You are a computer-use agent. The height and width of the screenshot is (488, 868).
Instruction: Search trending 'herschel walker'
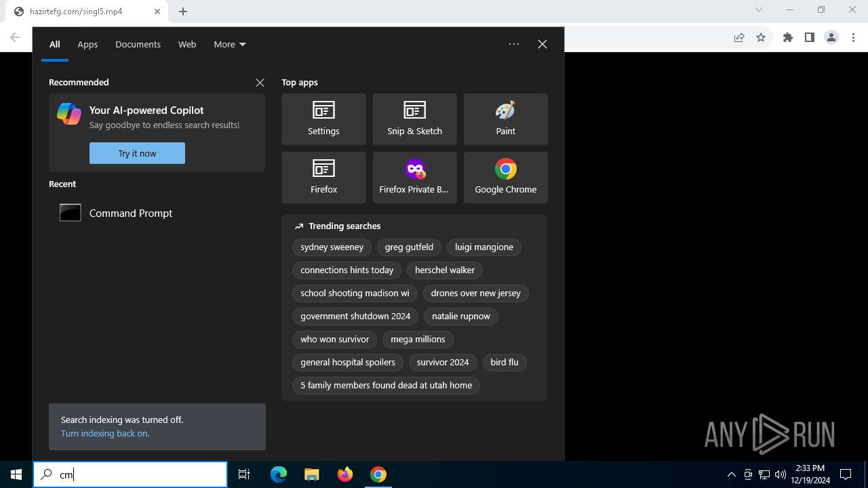(x=445, y=270)
